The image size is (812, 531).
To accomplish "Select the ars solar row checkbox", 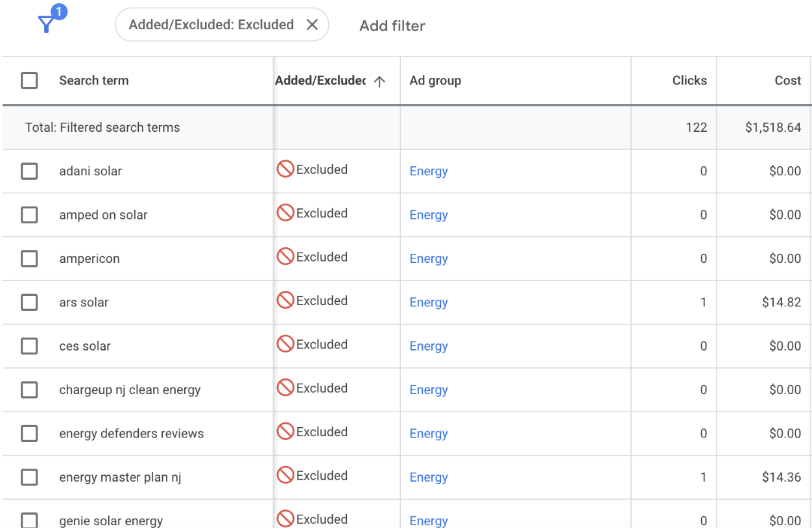I will pyautogui.click(x=29, y=303).
